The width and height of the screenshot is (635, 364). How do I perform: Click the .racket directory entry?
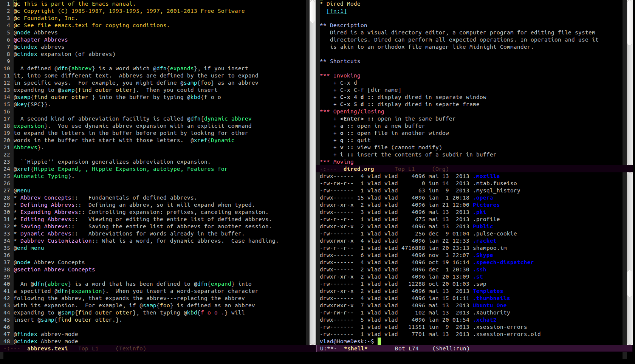click(x=485, y=241)
